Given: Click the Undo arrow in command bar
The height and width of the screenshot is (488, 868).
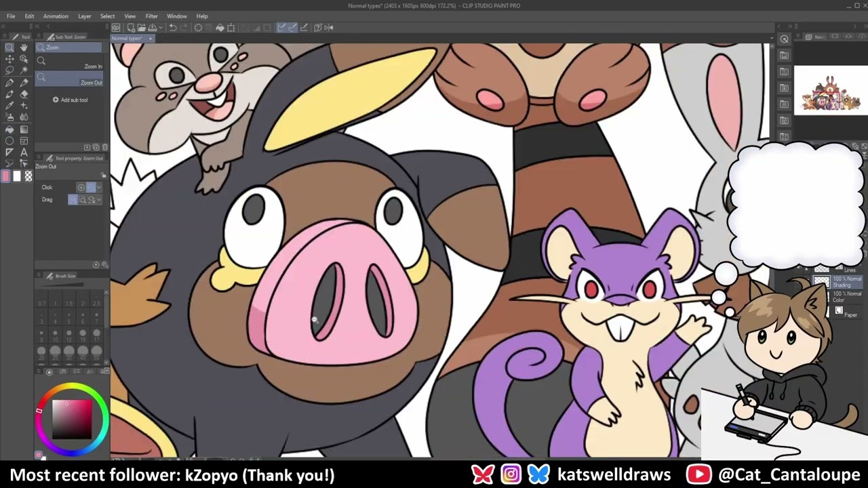Looking at the screenshot, I should [173, 28].
